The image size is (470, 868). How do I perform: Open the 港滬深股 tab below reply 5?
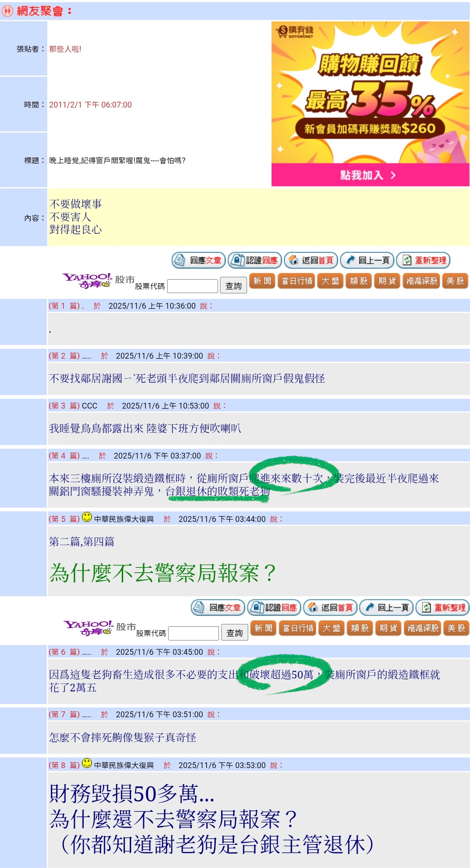click(x=423, y=628)
